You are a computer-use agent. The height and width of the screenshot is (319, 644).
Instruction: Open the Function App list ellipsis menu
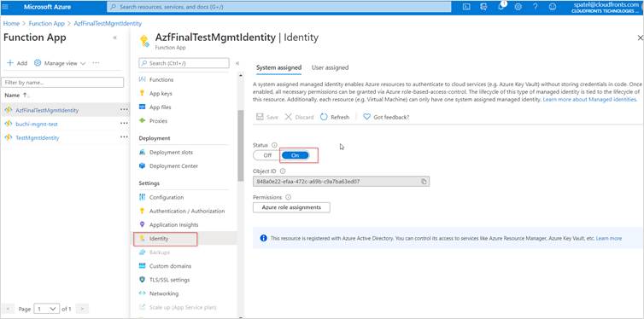point(96,63)
